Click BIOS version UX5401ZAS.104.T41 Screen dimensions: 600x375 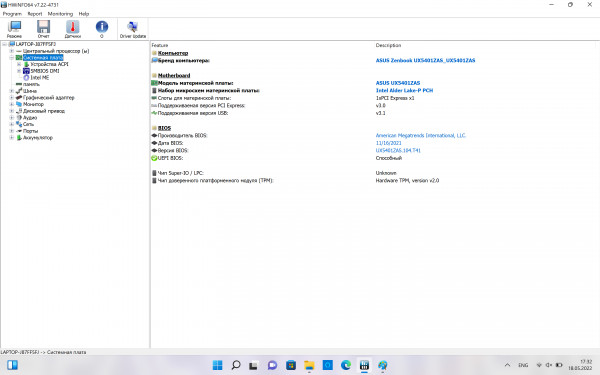coord(398,150)
